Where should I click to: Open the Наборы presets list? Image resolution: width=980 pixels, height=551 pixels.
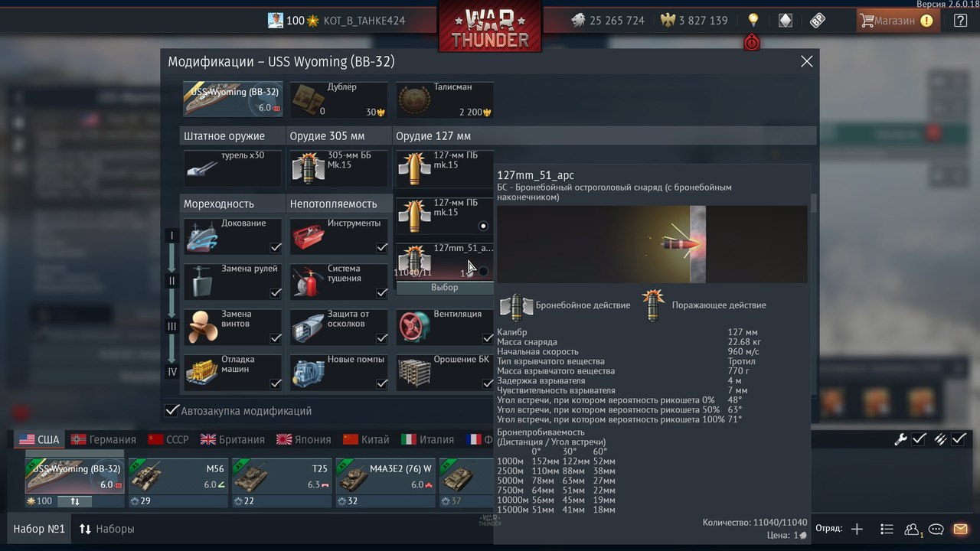pyautogui.click(x=107, y=529)
